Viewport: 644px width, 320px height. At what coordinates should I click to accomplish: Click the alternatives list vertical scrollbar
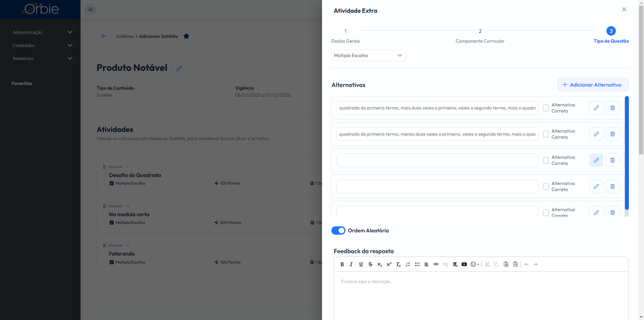point(627,153)
